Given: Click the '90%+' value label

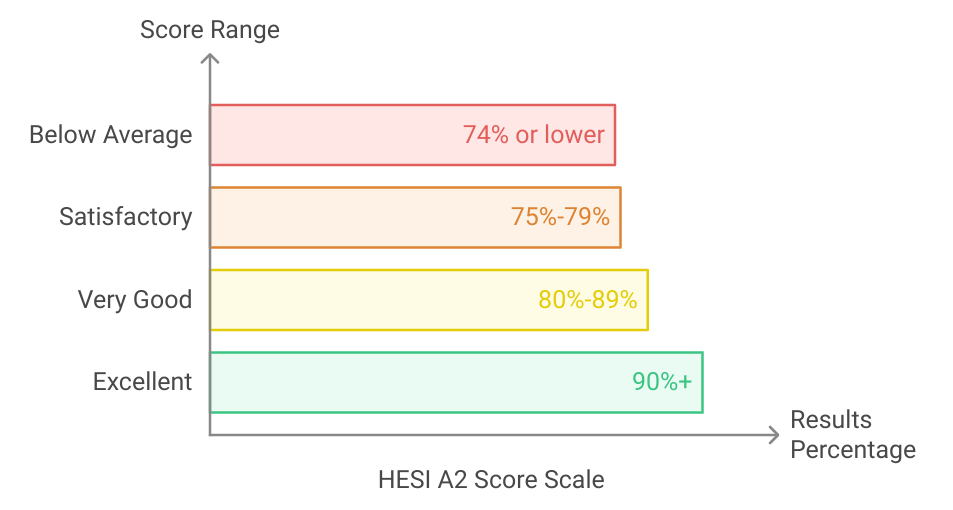Looking at the screenshot, I should [662, 381].
